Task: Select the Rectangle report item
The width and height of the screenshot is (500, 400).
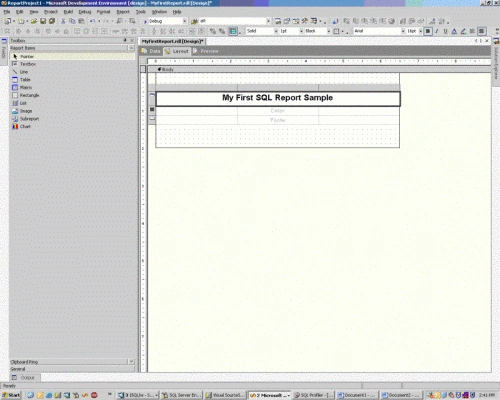Action: pyautogui.click(x=72, y=95)
